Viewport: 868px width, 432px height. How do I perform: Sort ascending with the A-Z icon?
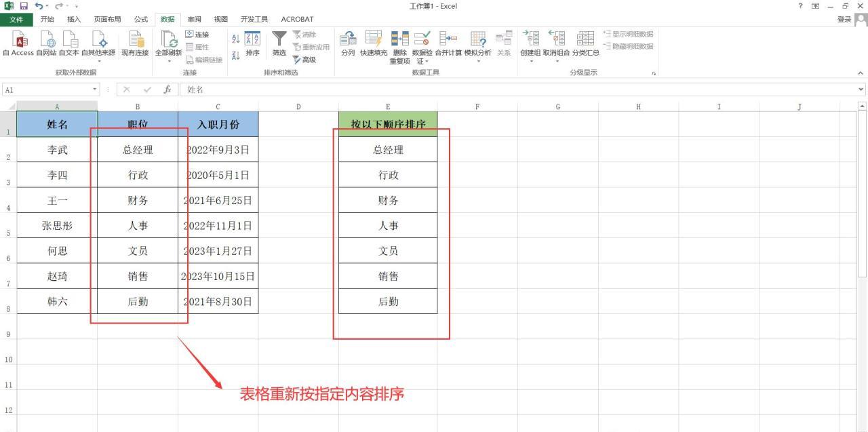tap(235, 39)
